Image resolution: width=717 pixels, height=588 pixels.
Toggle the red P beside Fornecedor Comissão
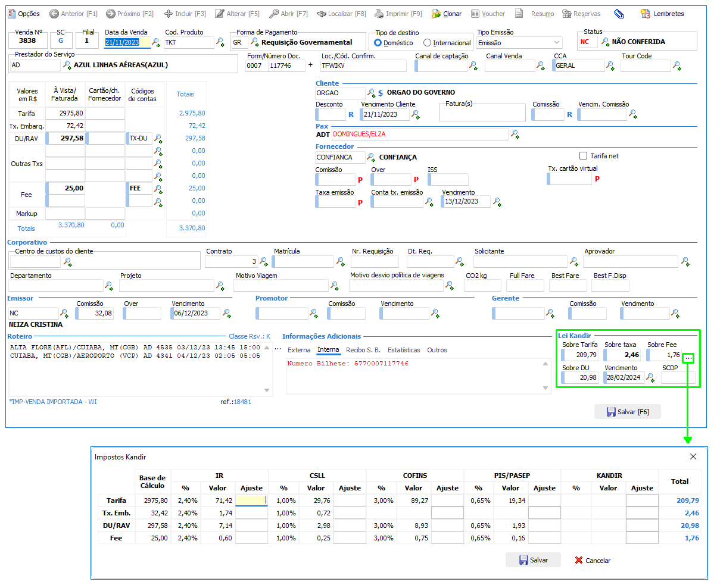point(360,180)
